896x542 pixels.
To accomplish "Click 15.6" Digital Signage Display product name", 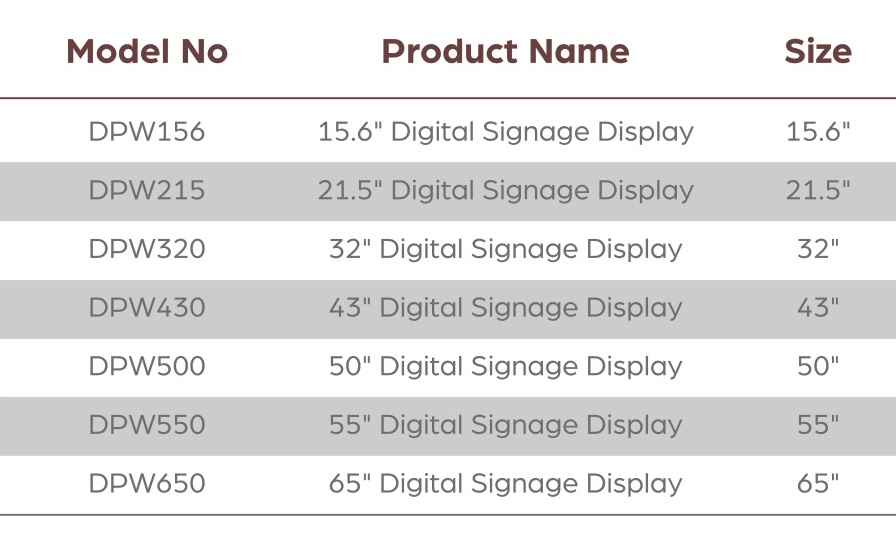I will pos(505,132).
